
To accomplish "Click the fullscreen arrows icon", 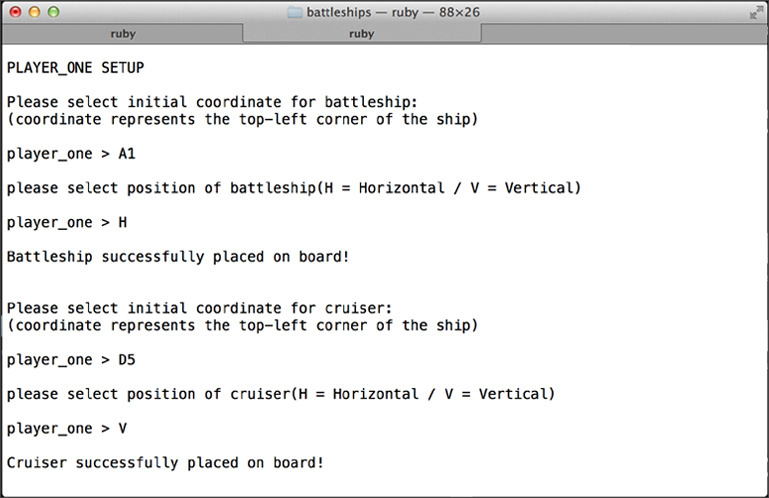I will (x=756, y=13).
